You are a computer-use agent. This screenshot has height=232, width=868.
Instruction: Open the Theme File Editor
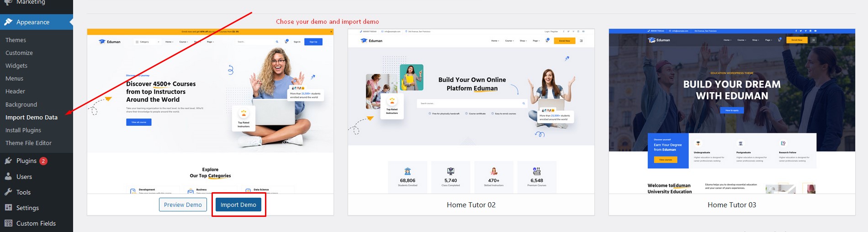pyautogui.click(x=28, y=143)
